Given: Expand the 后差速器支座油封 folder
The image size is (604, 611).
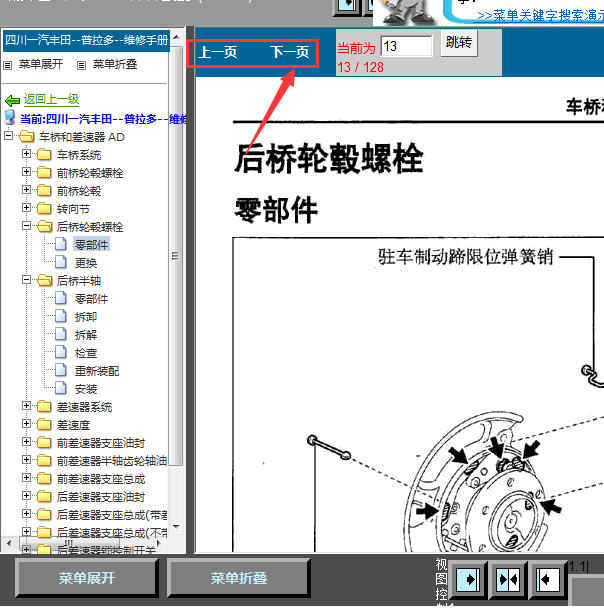Looking at the screenshot, I should 26,496.
